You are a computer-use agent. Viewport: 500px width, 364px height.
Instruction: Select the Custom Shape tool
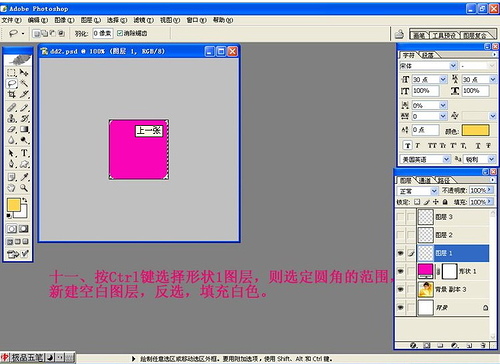(x=24, y=164)
